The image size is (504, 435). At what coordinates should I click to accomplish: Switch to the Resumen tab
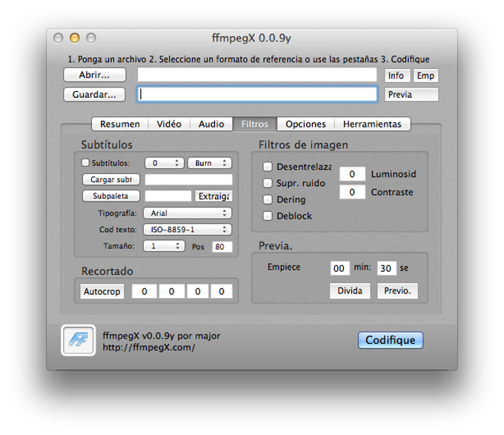coord(120,124)
